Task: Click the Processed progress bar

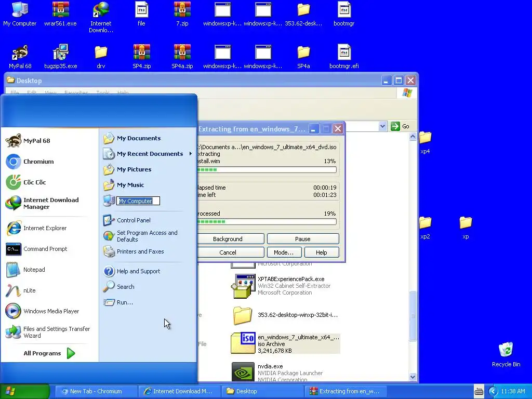Action: point(267,222)
